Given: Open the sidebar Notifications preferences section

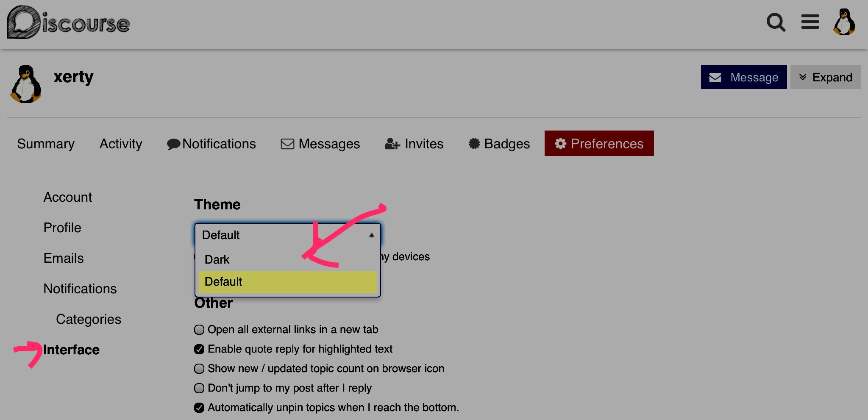Looking at the screenshot, I should 80,289.
